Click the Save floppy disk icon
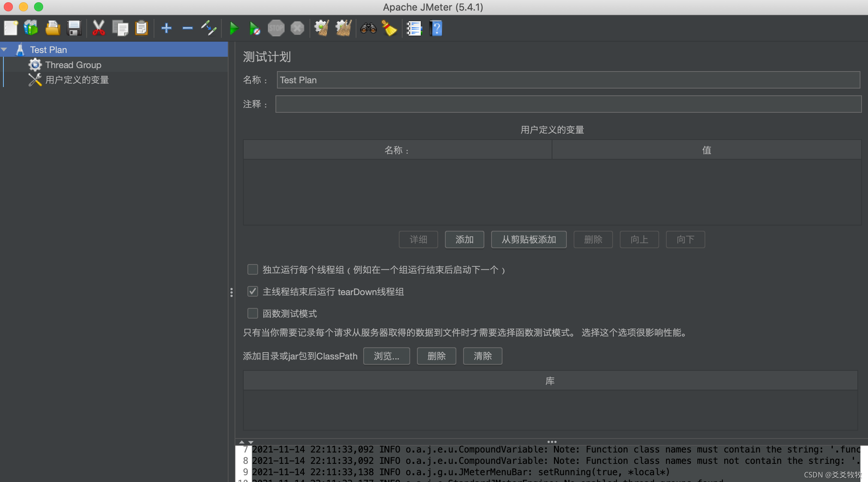The image size is (868, 482). pos(74,28)
